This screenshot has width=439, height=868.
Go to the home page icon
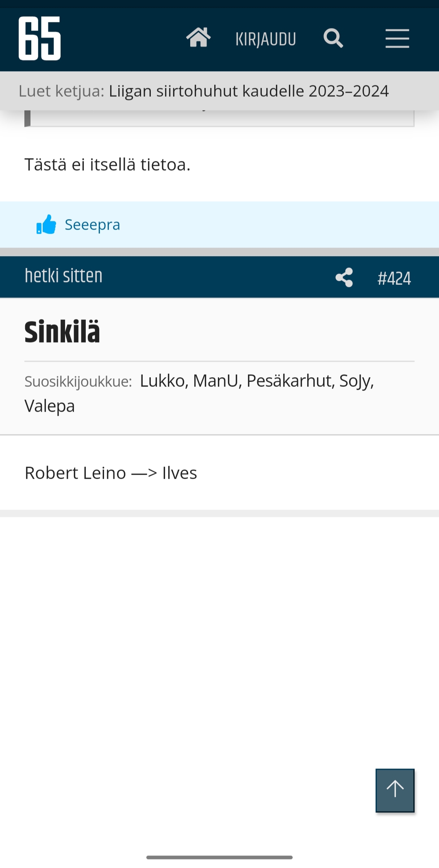(198, 38)
